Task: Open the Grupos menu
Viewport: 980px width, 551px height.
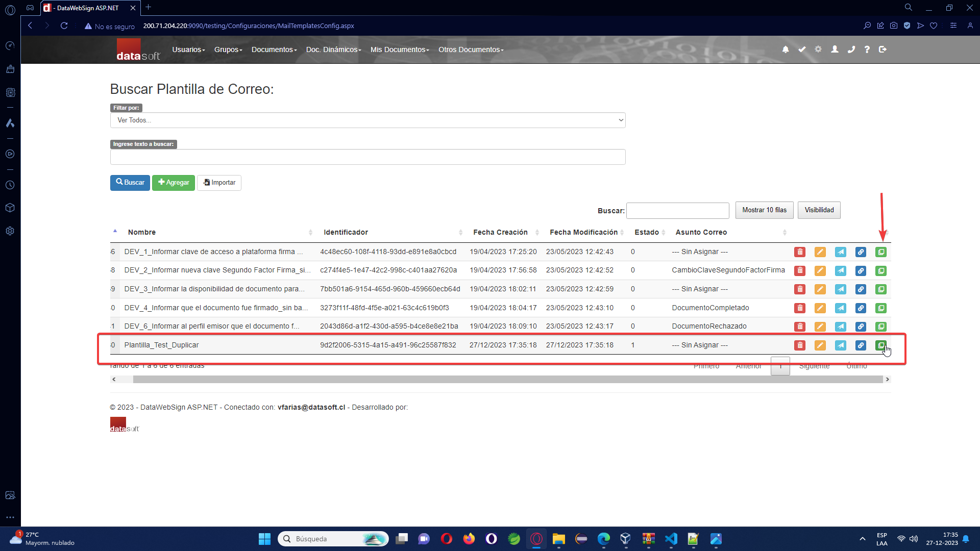Action: click(x=228, y=49)
